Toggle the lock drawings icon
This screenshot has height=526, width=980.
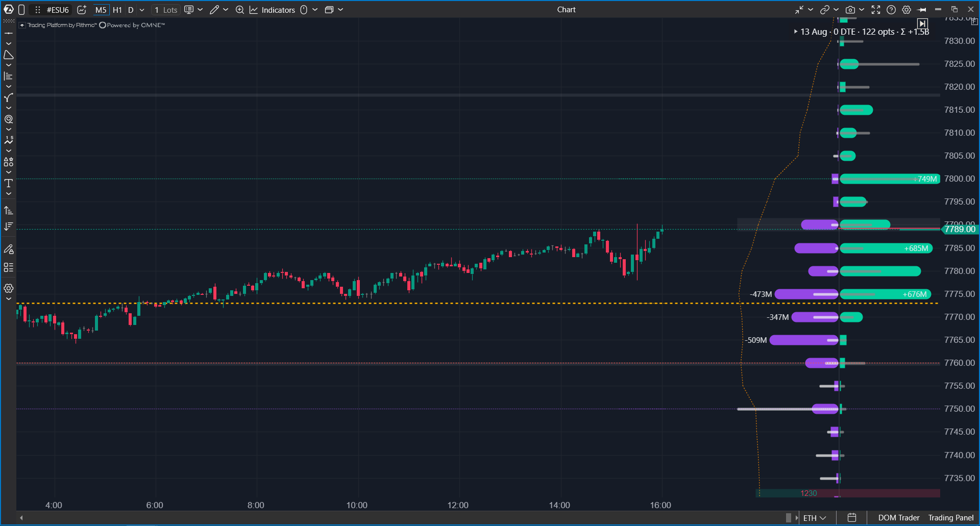pyautogui.click(x=9, y=249)
